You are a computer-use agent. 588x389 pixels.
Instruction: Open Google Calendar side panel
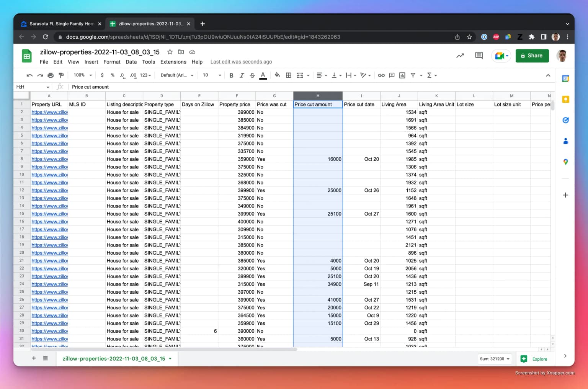(565, 79)
